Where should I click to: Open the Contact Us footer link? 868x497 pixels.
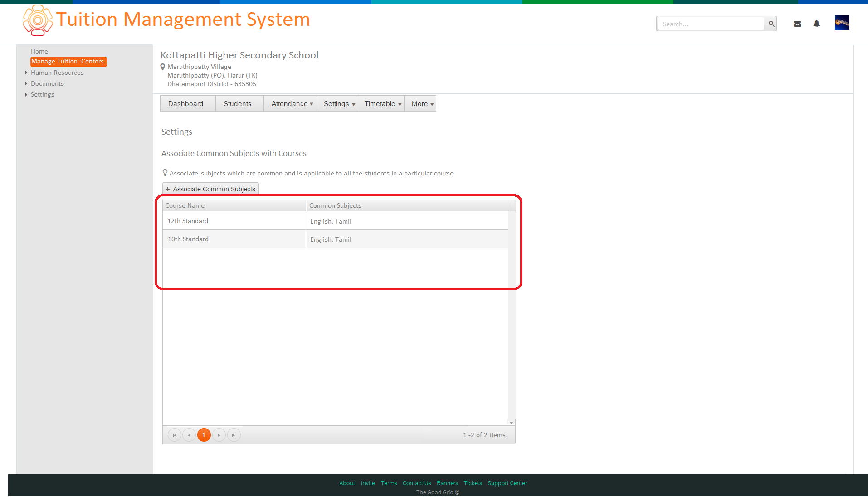point(417,483)
